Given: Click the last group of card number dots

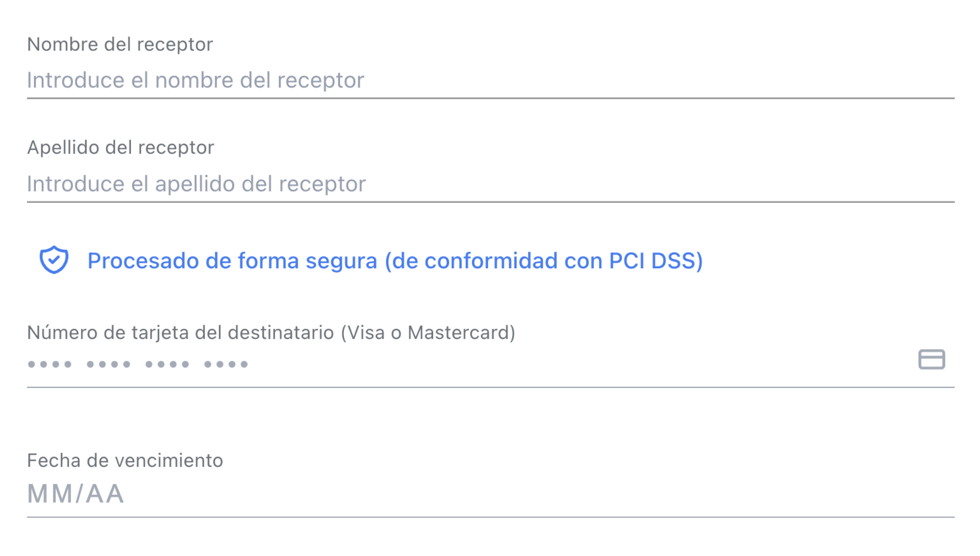Looking at the screenshot, I should [226, 364].
